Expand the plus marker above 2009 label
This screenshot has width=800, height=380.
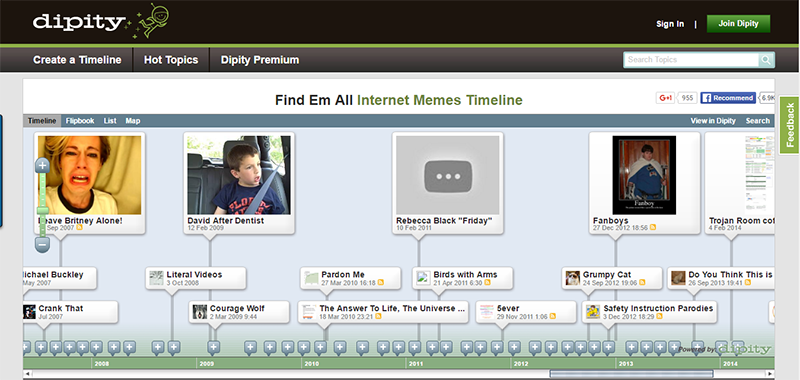point(213,347)
